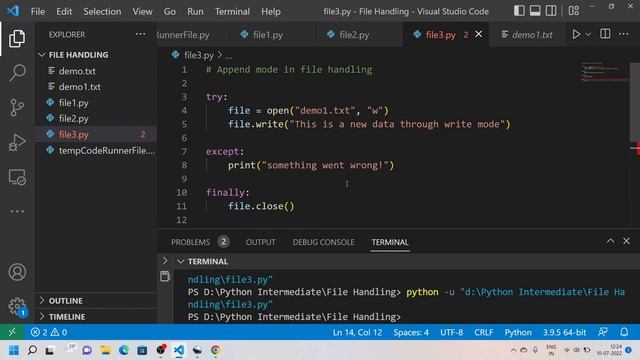Open the Selection menu
The image size is (640, 360).
point(102,11)
